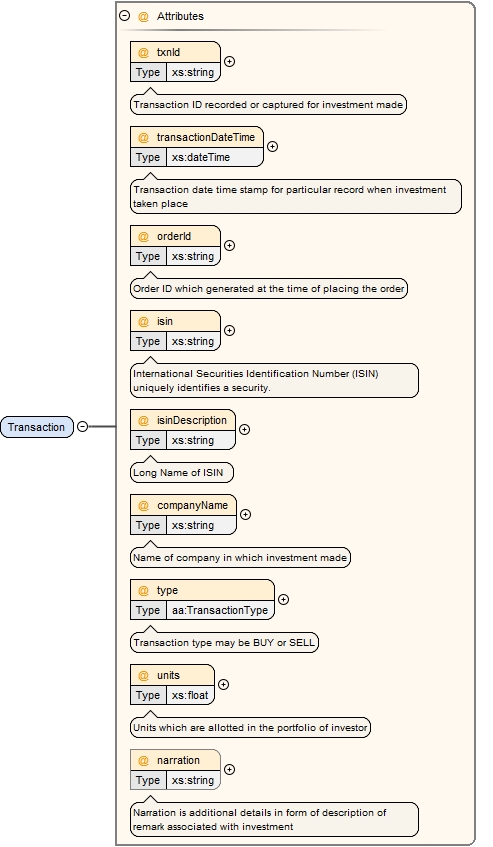Select the companyName attribute header
The height and width of the screenshot is (847, 493).
184,505
